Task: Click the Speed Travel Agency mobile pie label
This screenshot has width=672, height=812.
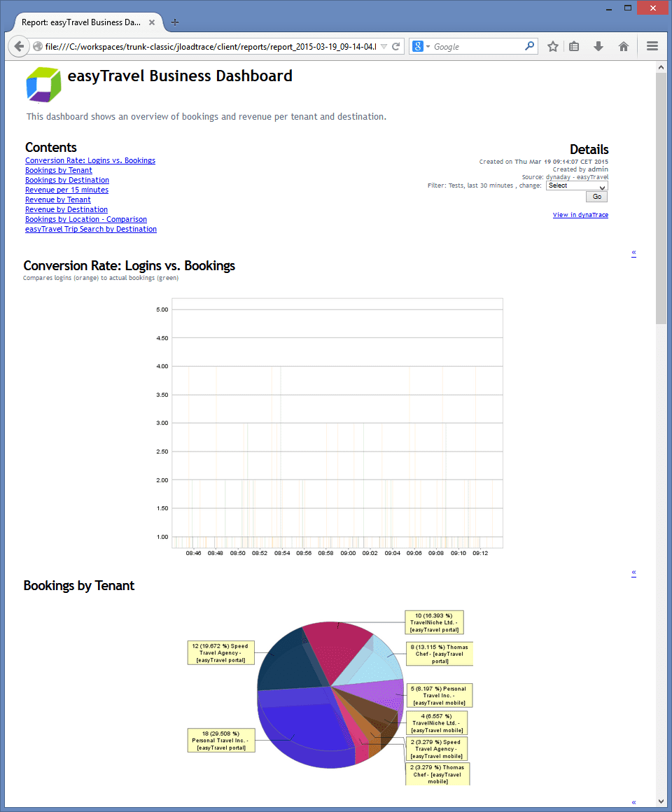Action: [436, 749]
